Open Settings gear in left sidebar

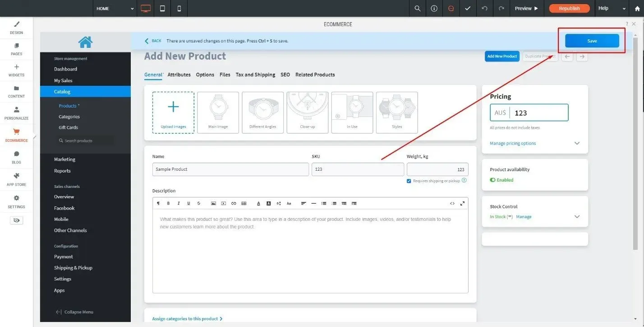coord(17,201)
